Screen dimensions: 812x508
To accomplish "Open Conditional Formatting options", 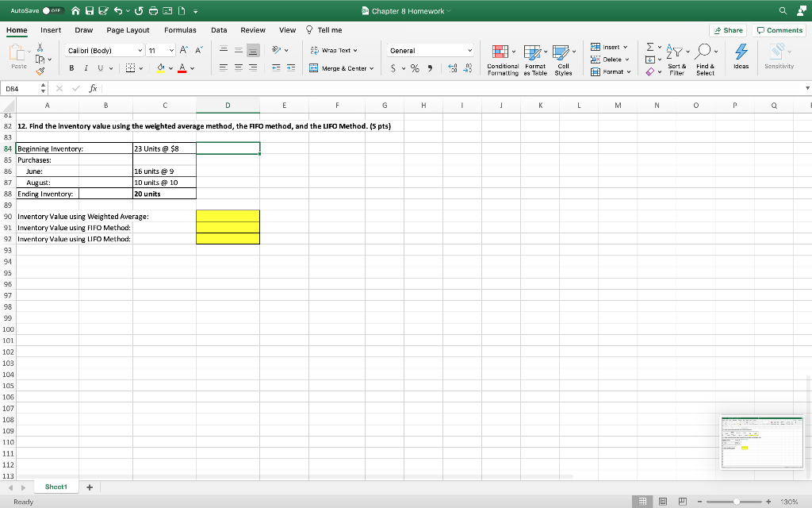I will pyautogui.click(x=502, y=59).
